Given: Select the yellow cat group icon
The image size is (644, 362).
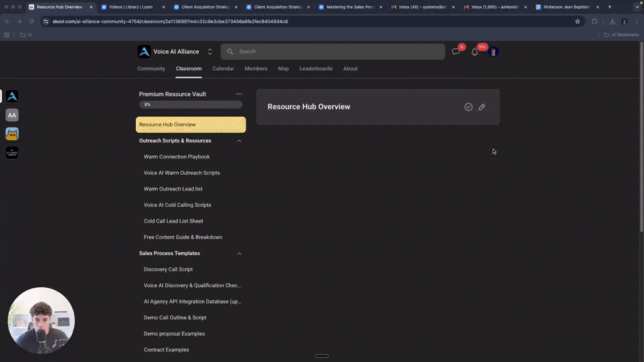Looking at the screenshot, I should 12,134.
